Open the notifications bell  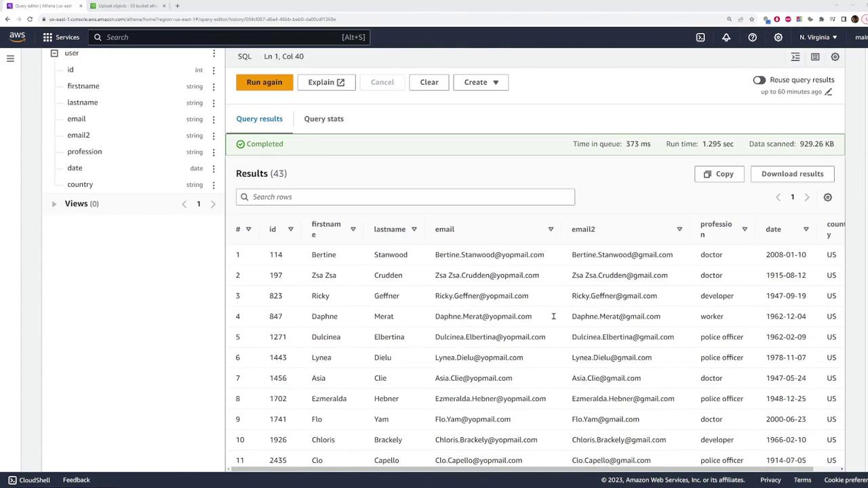click(726, 37)
